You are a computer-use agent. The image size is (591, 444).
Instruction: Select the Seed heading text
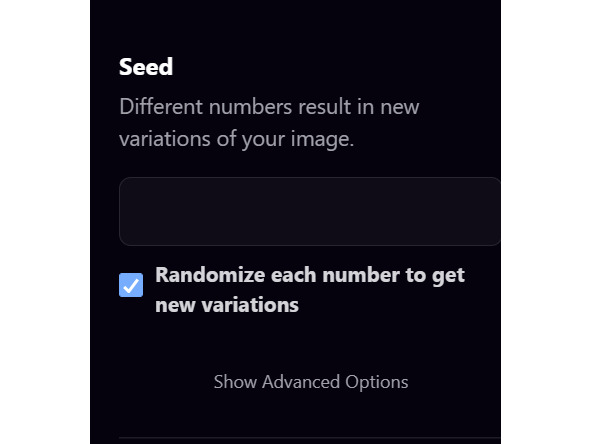[146, 67]
